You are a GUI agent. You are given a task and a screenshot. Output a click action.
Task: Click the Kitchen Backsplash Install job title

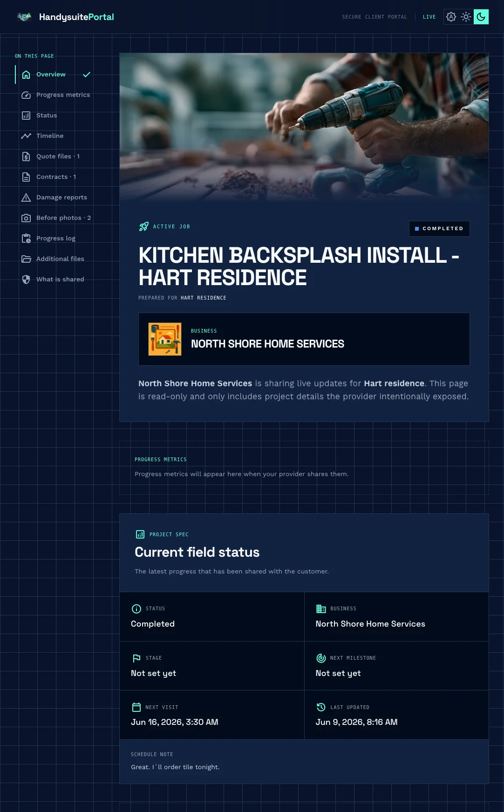299,266
